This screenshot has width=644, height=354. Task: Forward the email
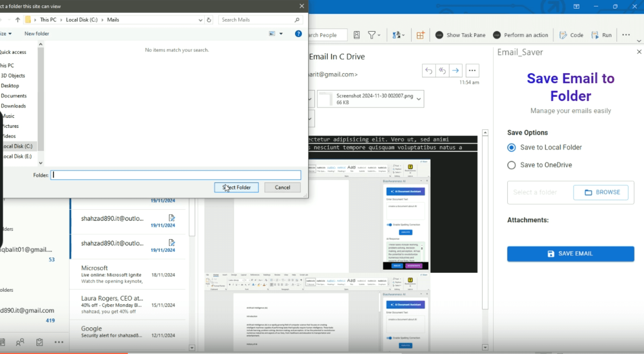pos(456,70)
